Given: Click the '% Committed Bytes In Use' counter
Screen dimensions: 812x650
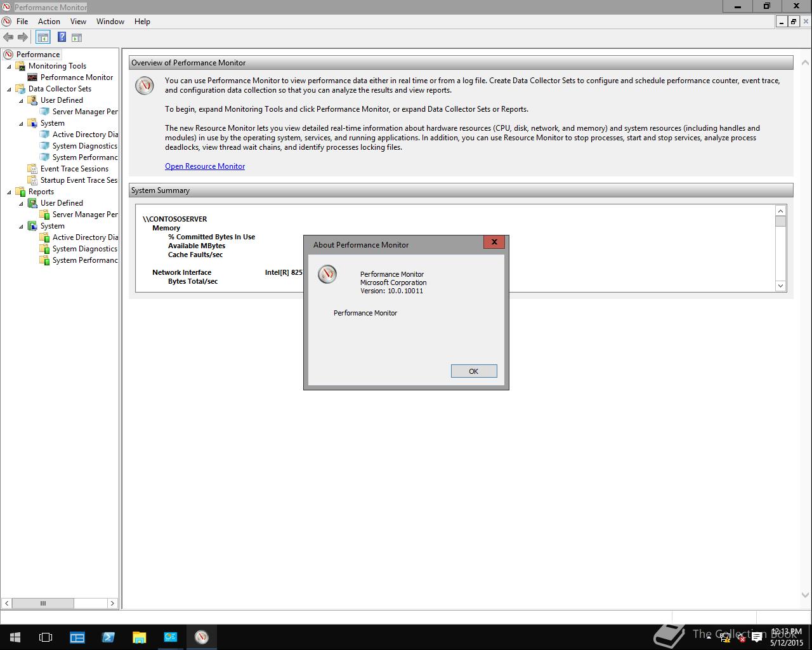Looking at the screenshot, I should click(x=211, y=237).
